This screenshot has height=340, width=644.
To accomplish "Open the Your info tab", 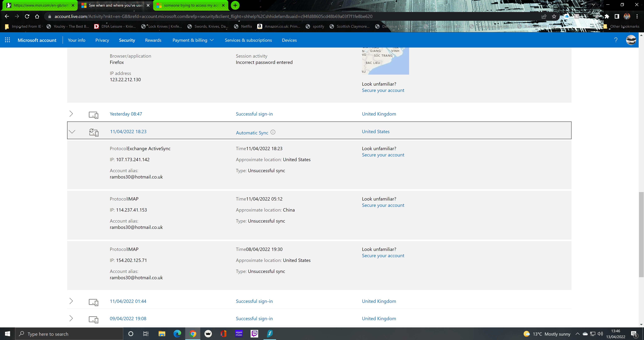I will click(77, 40).
